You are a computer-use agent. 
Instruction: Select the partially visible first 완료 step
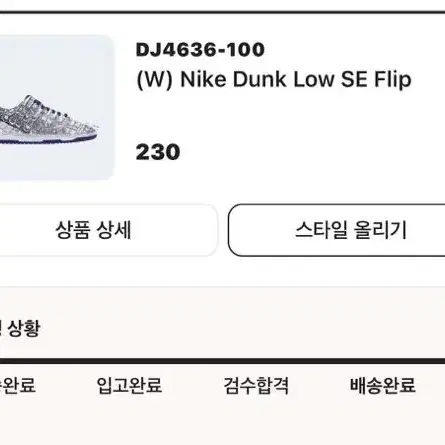pyautogui.click(x=17, y=385)
